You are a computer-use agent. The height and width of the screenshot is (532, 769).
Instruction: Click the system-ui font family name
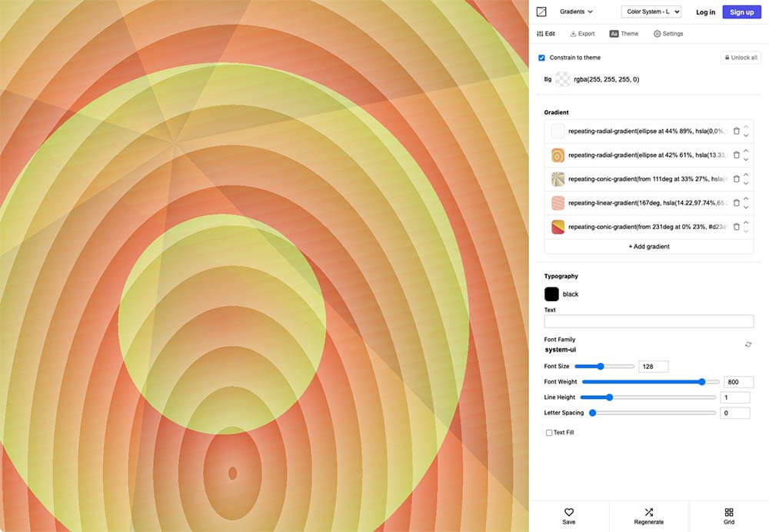pos(560,350)
